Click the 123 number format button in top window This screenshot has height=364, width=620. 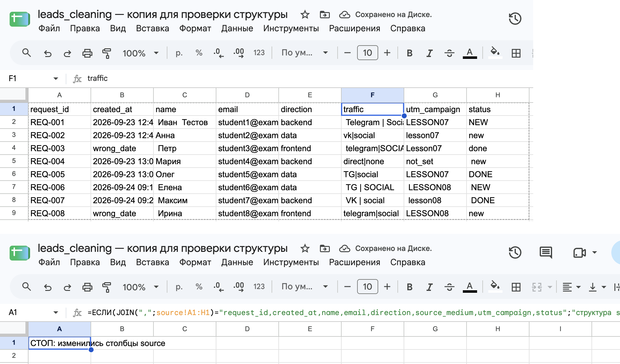[259, 53]
